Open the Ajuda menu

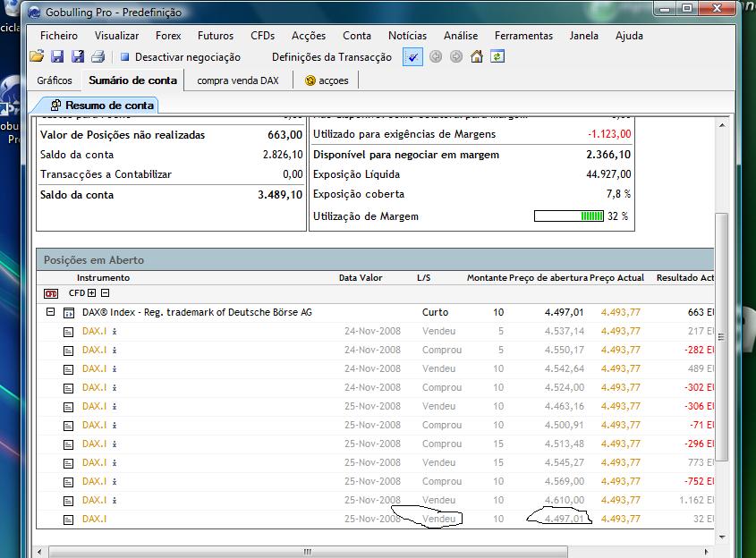[x=629, y=36]
